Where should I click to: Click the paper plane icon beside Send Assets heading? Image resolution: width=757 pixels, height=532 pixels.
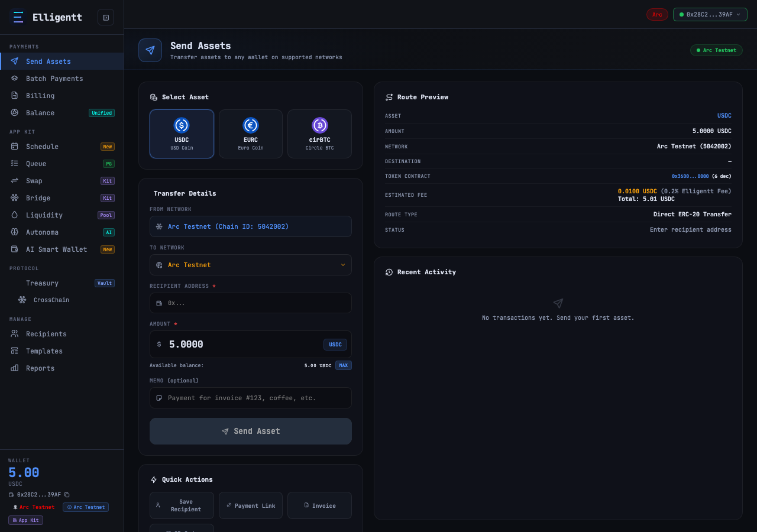coord(150,50)
